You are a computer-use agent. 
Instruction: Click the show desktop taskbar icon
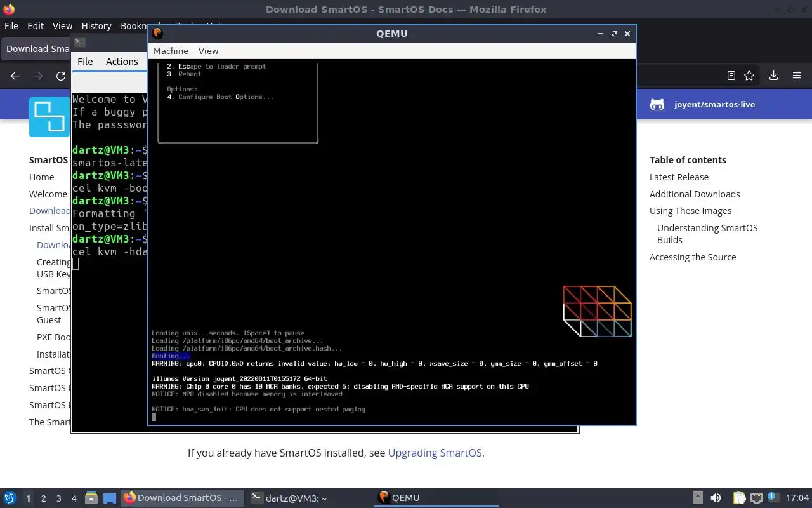click(x=109, y=498)
